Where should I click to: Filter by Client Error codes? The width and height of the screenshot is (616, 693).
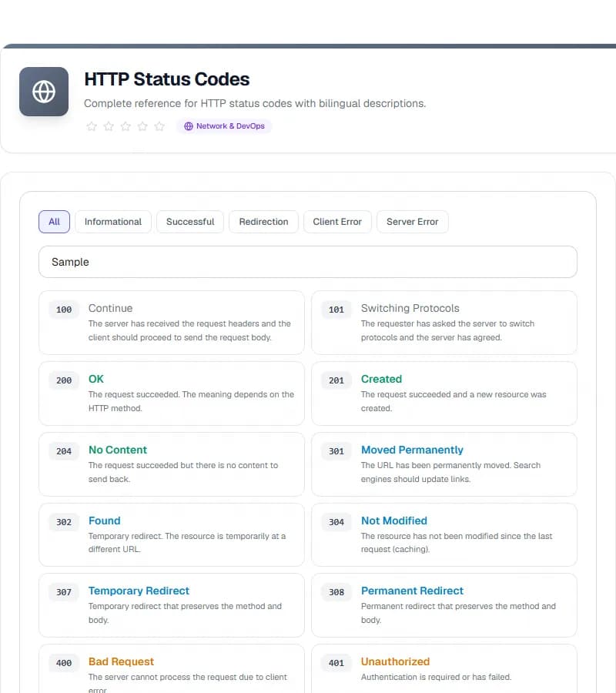(x=337, y=222)
